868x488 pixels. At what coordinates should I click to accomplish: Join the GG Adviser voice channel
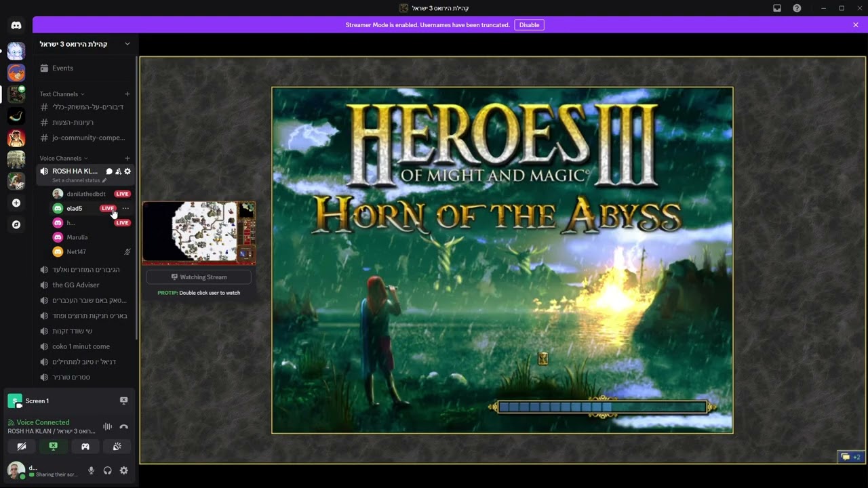[85, 285]
